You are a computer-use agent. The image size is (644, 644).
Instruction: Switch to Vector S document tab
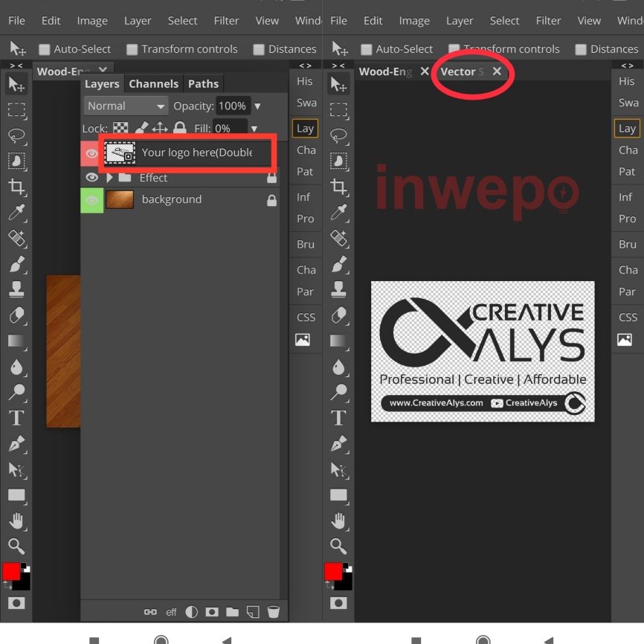click(x=462, y=71)
